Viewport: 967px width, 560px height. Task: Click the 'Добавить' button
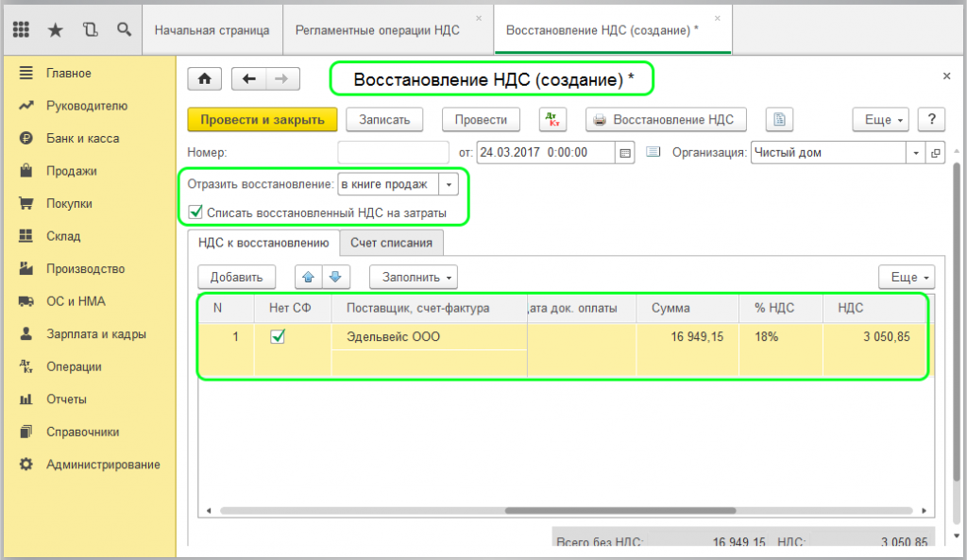tap(236, 277)
